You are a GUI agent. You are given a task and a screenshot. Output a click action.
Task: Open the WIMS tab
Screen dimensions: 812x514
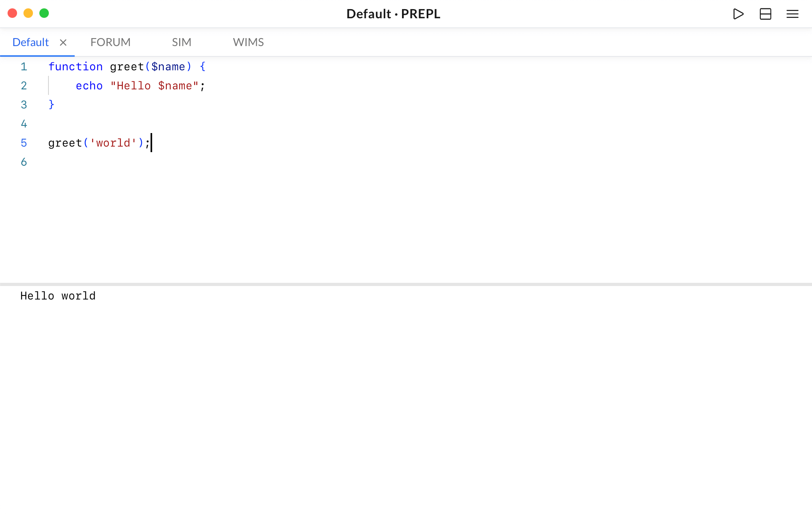click(248, 42)
